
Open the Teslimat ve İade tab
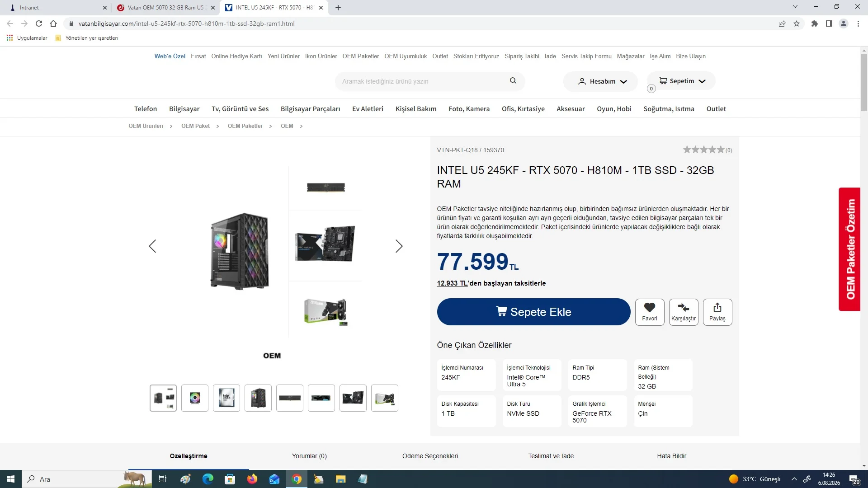coord(551,456)
